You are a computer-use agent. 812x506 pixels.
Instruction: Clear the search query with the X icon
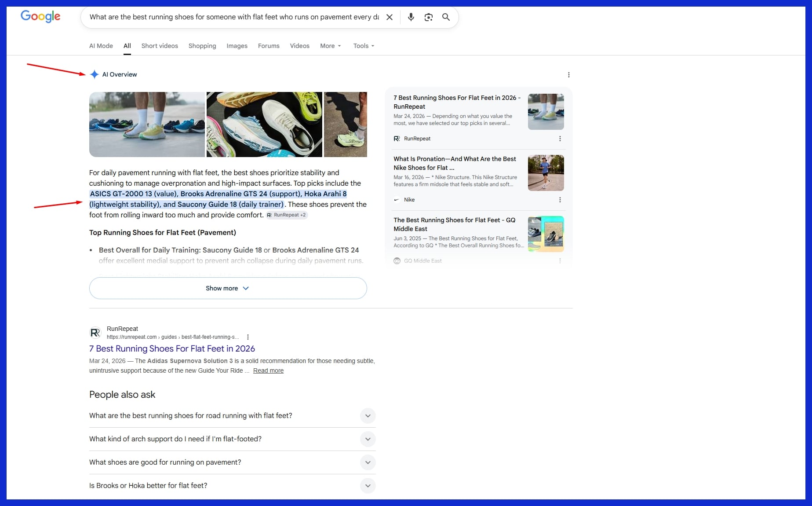click(390, 17)
